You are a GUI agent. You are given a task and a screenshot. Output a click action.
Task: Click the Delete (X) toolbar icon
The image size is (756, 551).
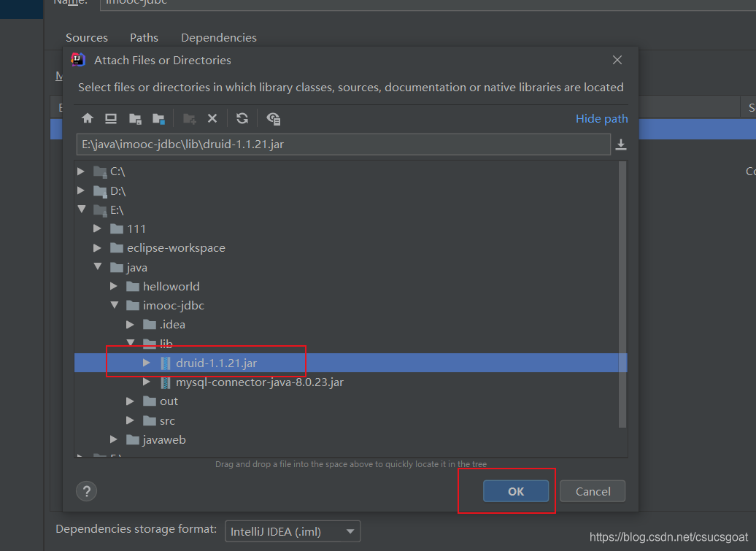click(x=212, y=118)
